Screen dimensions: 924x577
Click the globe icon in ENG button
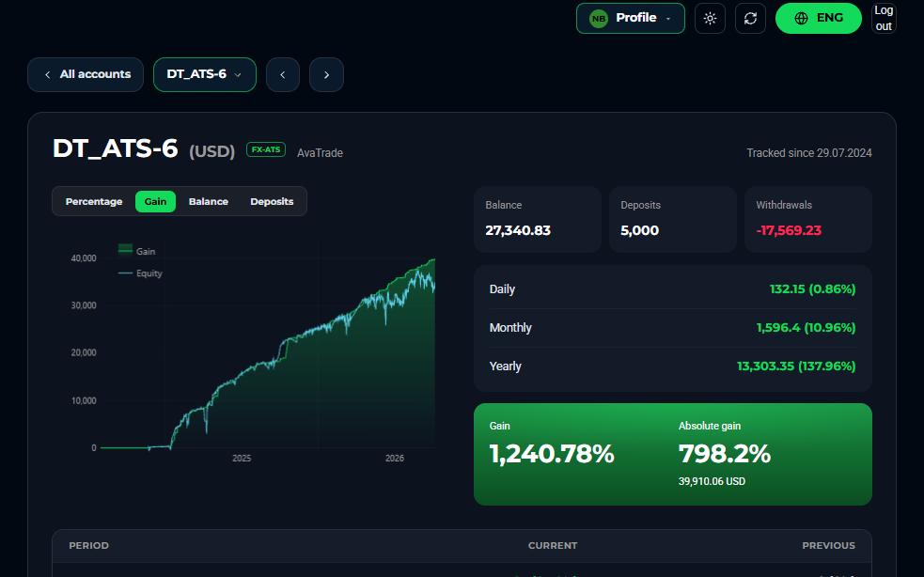[801, 18]
